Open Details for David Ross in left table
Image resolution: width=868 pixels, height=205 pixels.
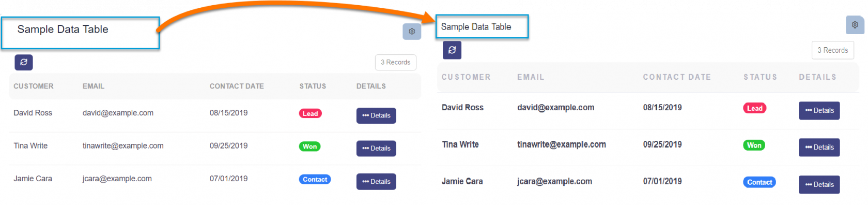point(376,115)
